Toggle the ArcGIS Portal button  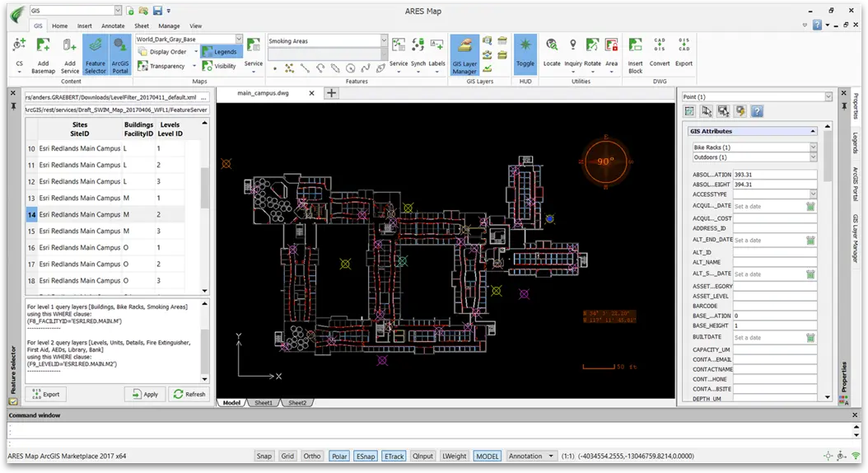pos(119,54)
